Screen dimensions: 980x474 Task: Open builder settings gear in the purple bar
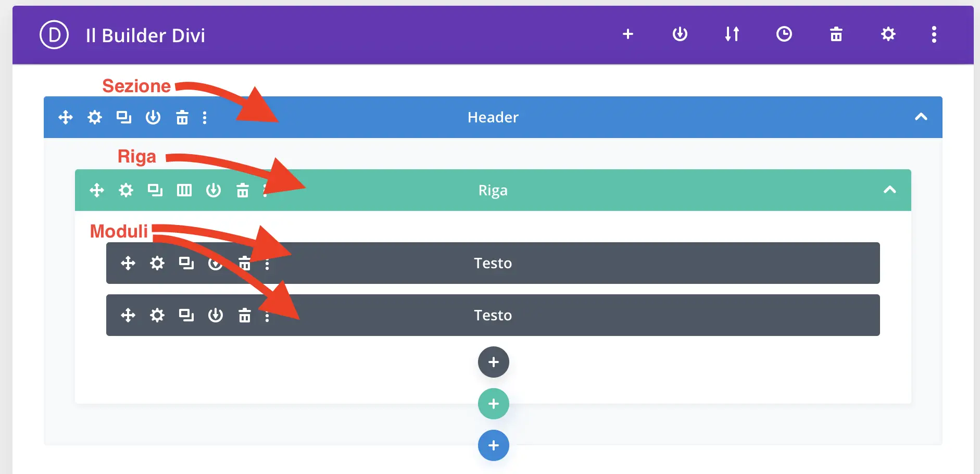click(888, 34)
